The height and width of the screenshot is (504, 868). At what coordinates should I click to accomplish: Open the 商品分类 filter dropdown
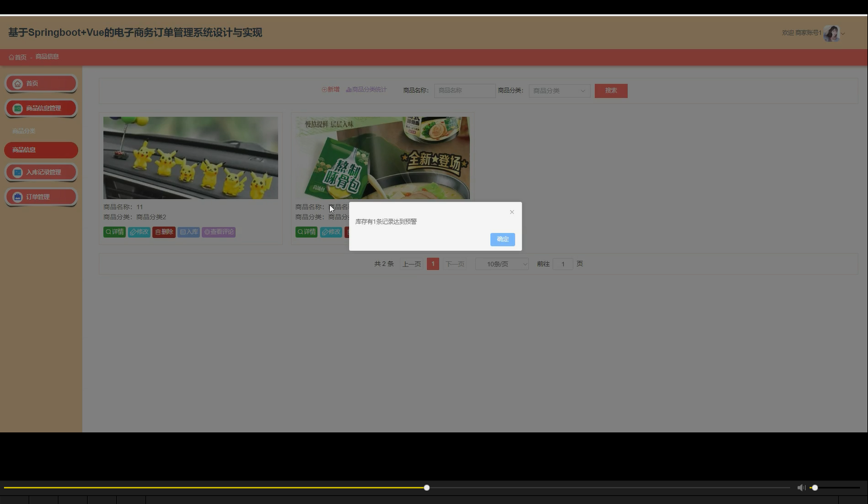click(x=559, y=90)
